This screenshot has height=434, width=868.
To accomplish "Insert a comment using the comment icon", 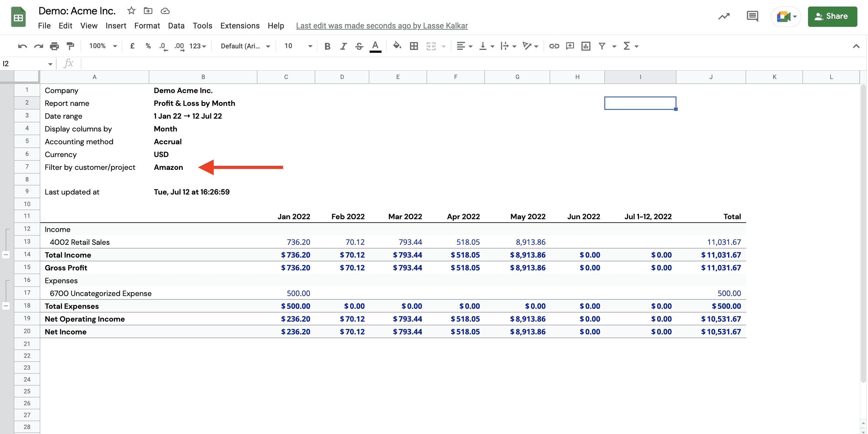I will [570, 46].
